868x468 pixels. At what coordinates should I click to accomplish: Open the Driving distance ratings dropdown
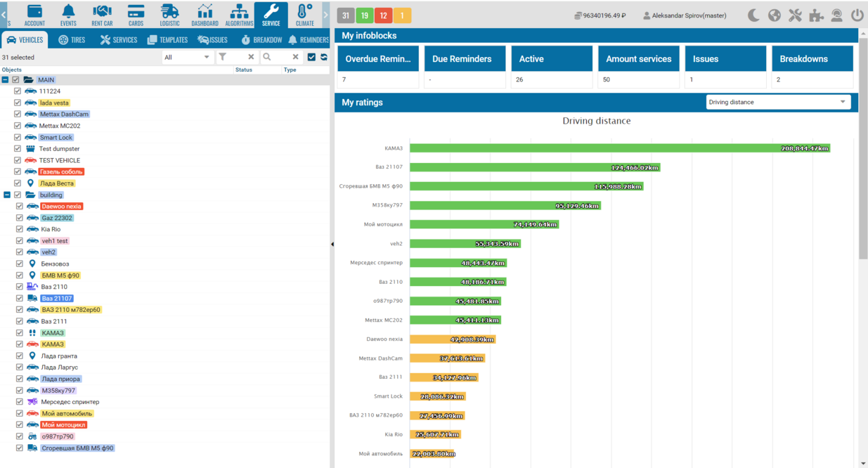(777, 103)
